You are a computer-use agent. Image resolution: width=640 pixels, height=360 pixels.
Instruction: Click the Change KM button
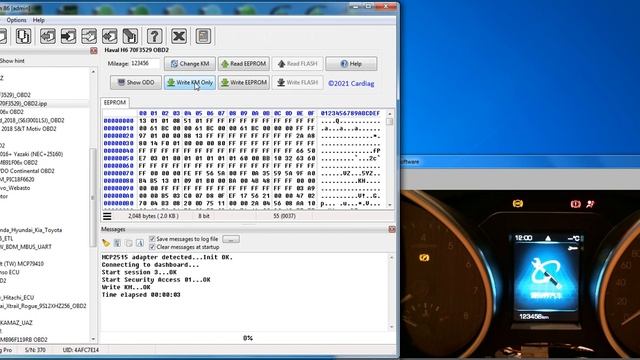point(190,64)
